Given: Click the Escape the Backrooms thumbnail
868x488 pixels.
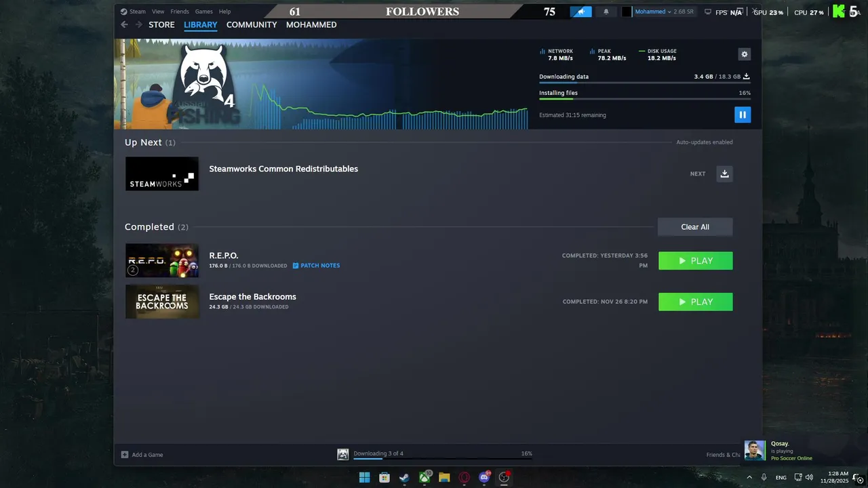Looking at the screenshot, I should pos(162,302).
